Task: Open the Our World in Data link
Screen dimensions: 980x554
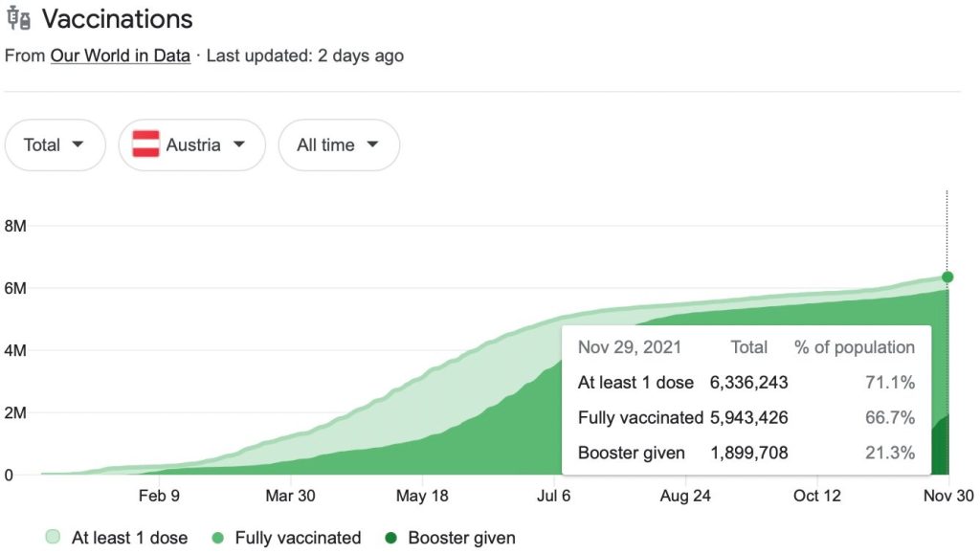Action: [x=121, y=55]
